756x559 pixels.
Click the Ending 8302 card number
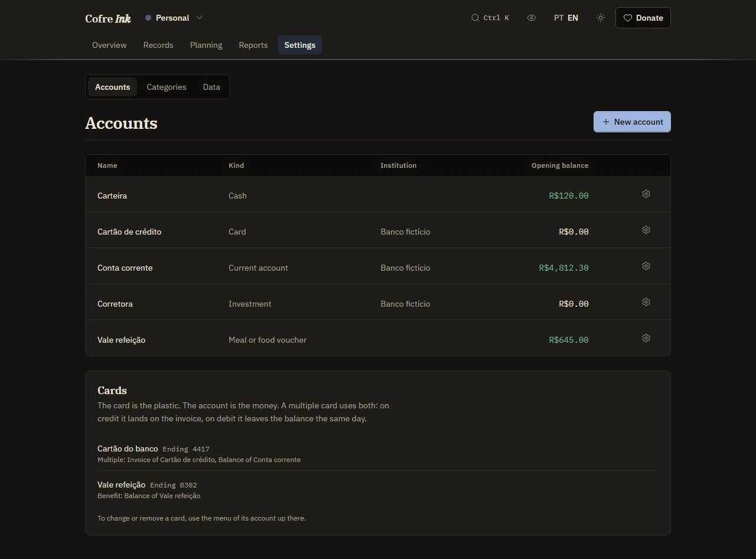[174, 485]
